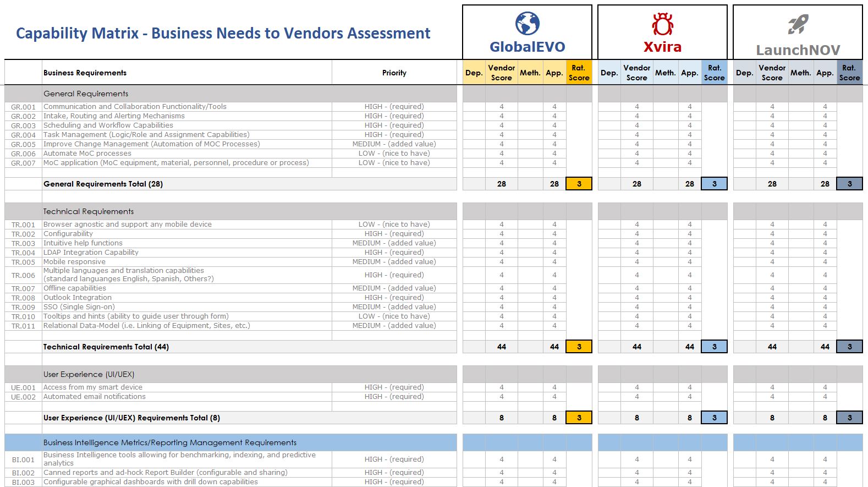
Task: Click GlobalEVO Technical Requirements rating score cell
Action: [579, 347]
